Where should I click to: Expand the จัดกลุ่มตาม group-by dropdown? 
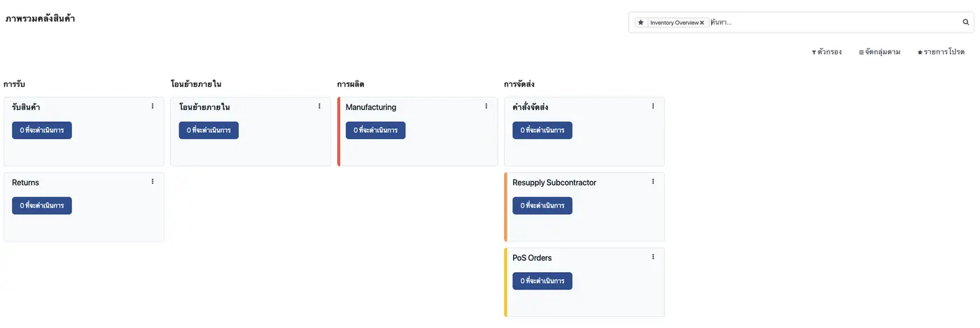879,52
